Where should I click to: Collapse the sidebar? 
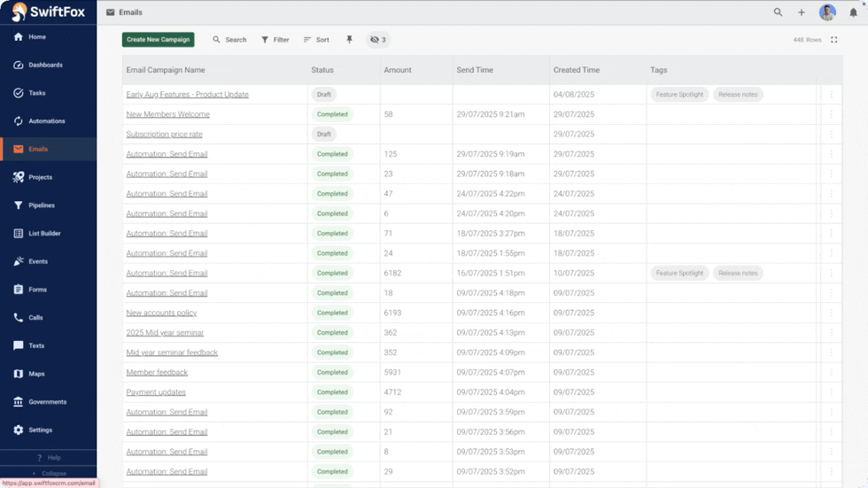click(49, 473)
